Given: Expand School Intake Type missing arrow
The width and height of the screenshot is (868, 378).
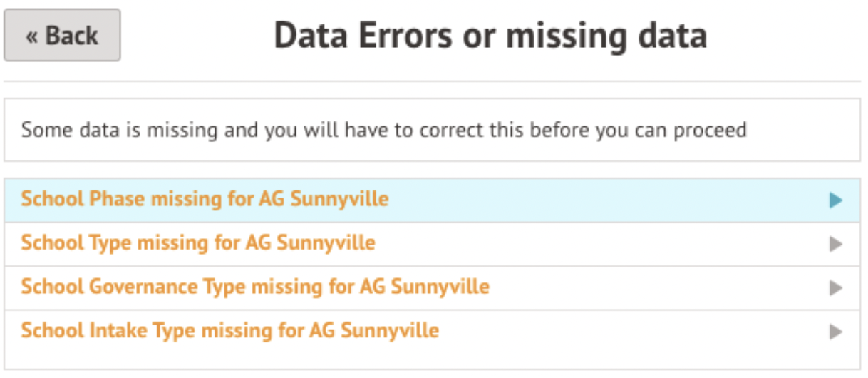Looking at the screenshot, I should [x=836, y=332].
